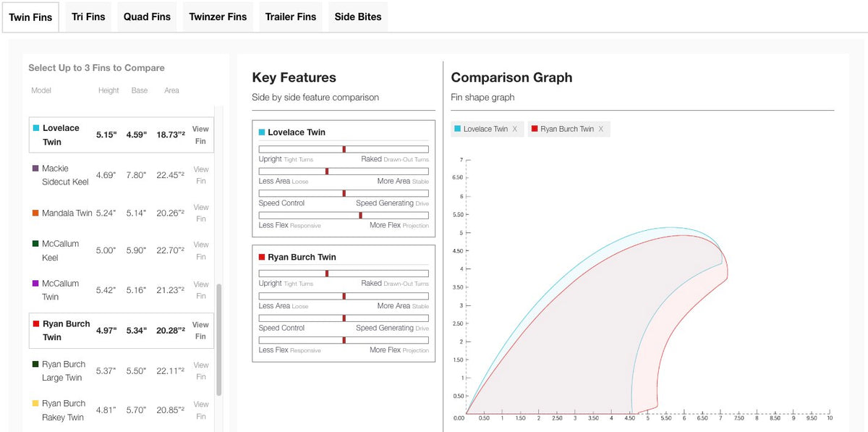Viewport: 868px width, 432px height.
Task: Click the purple Mackie Sidecut Keel color square
Action: tap(35, 169)
